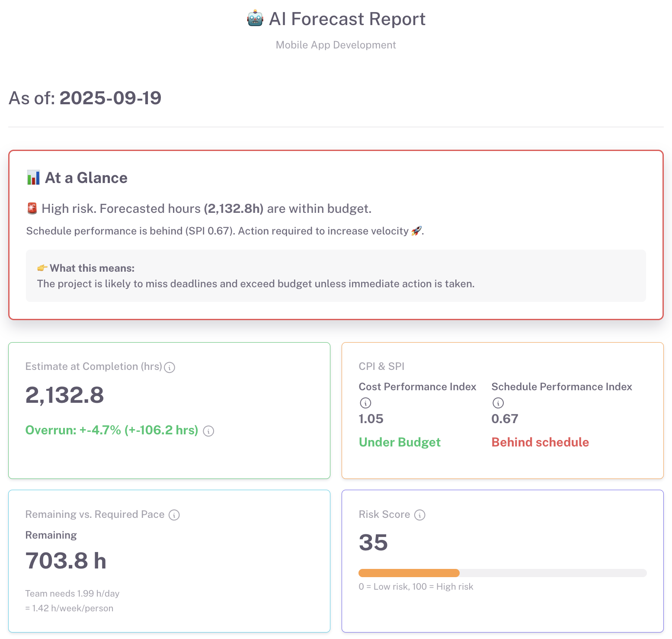Click rocket emoji after increase velocity
Viewport: 672px width, 639px height.
tap(416, 231)
